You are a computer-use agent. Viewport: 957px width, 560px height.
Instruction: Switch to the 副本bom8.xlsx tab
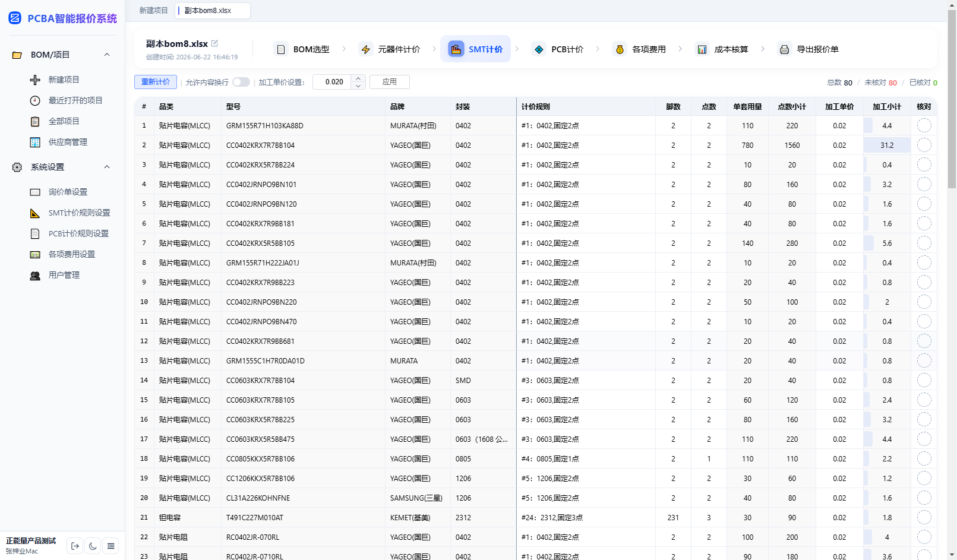(212, 11)
